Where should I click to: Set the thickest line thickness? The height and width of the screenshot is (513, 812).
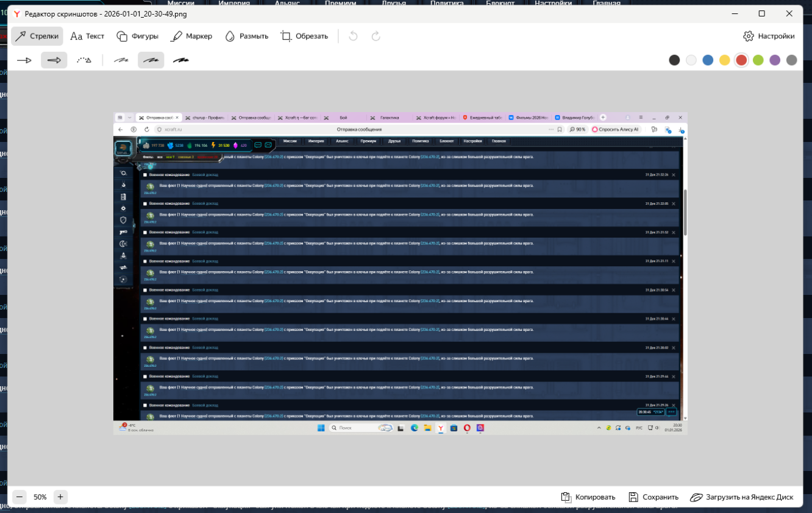[180, 60]
